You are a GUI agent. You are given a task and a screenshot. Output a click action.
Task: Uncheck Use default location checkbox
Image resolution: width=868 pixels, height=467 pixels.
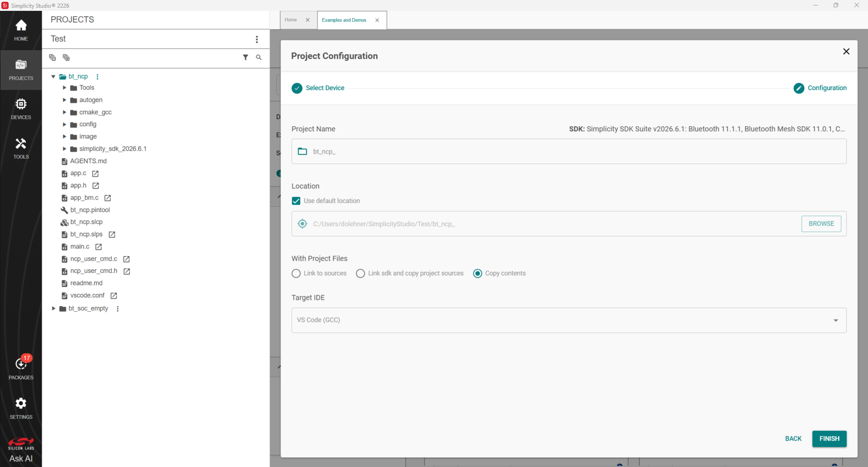click(296, 201)
